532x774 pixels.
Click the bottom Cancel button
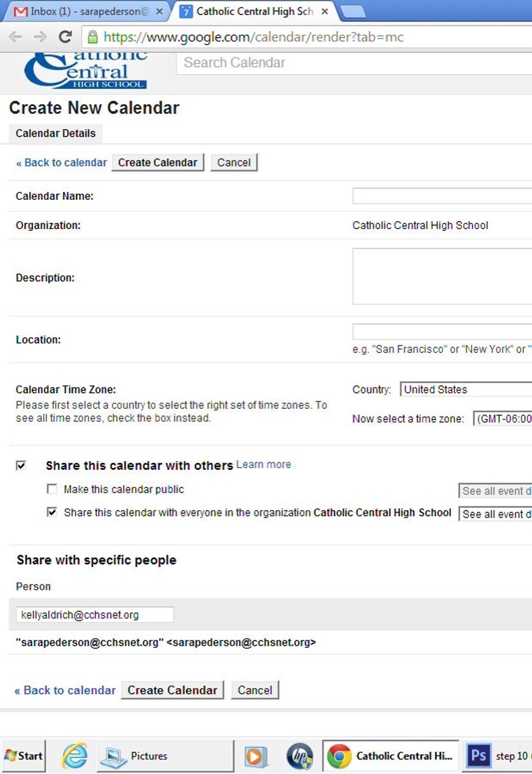coord(255,690)
